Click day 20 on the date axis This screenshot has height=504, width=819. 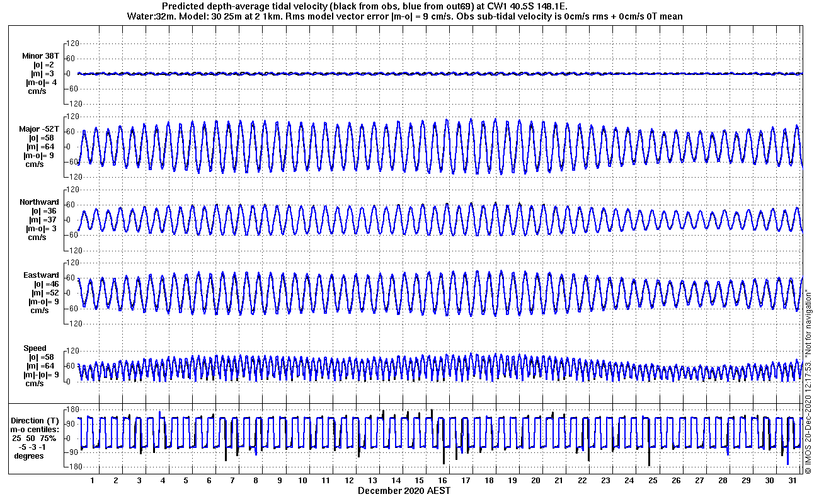pos(535,481)
